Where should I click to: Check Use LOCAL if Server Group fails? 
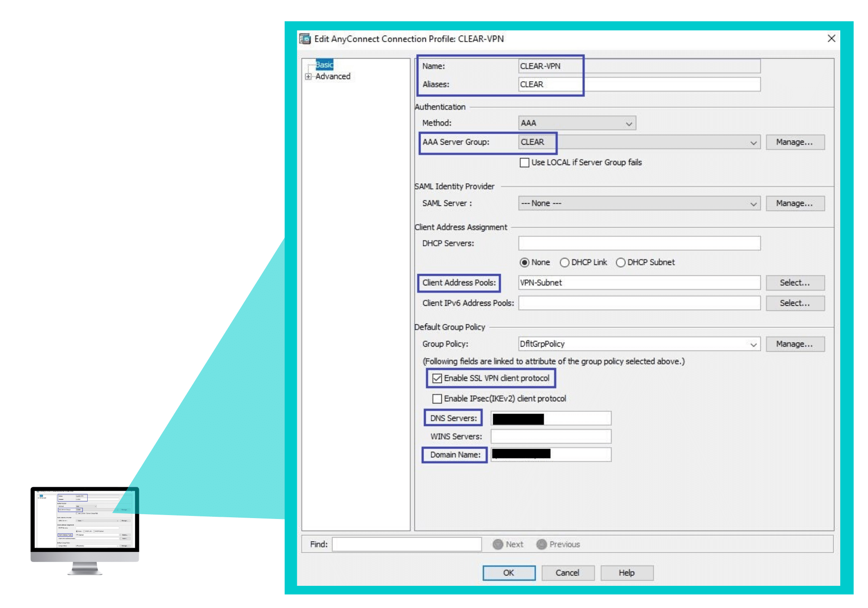[525, 162]
